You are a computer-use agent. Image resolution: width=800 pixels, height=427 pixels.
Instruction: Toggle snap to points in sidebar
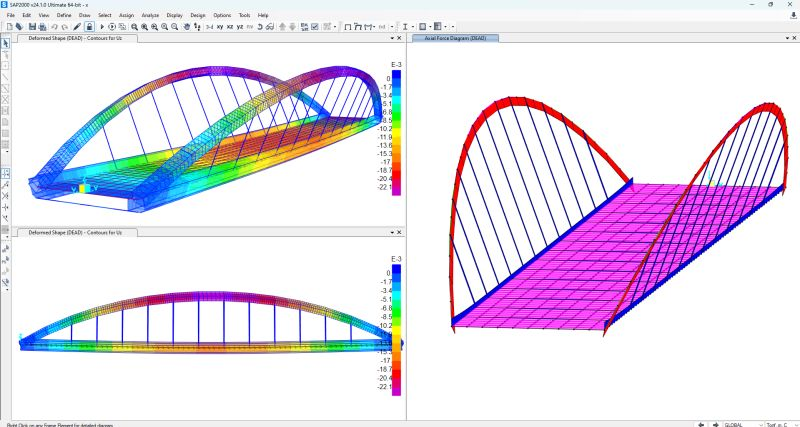pos(6,173)
